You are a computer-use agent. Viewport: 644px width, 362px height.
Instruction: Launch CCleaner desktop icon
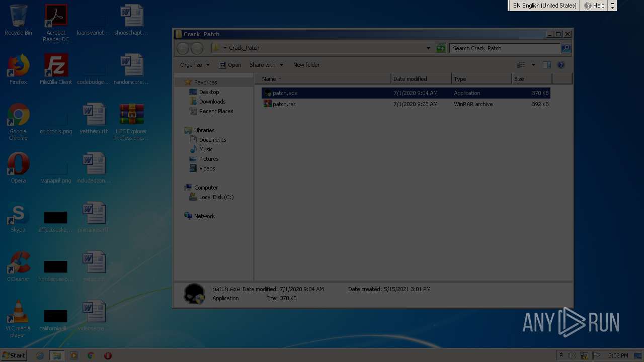[x=18, y=266]
